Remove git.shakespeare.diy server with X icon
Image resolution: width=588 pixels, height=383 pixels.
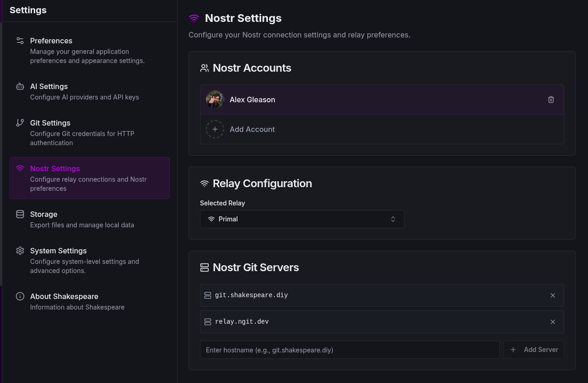tap(552, 295)
